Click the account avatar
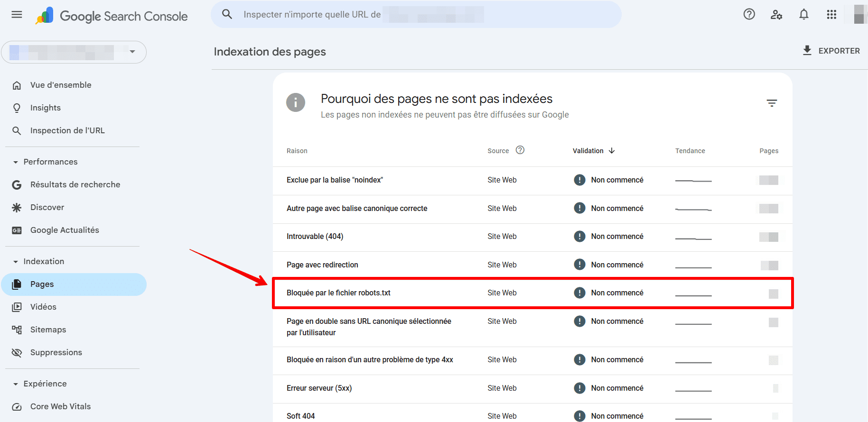868x422 pixels. coord(860,14)
